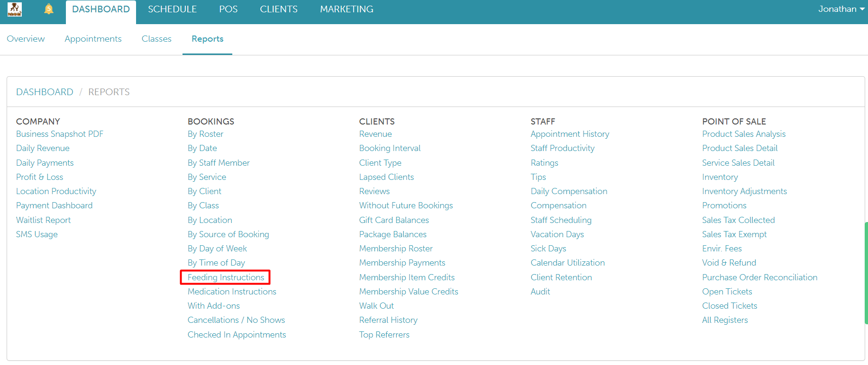Viewport: 868px width, 365px height.
Task: Open Location Productivity report
Action: tap(56, 191)
